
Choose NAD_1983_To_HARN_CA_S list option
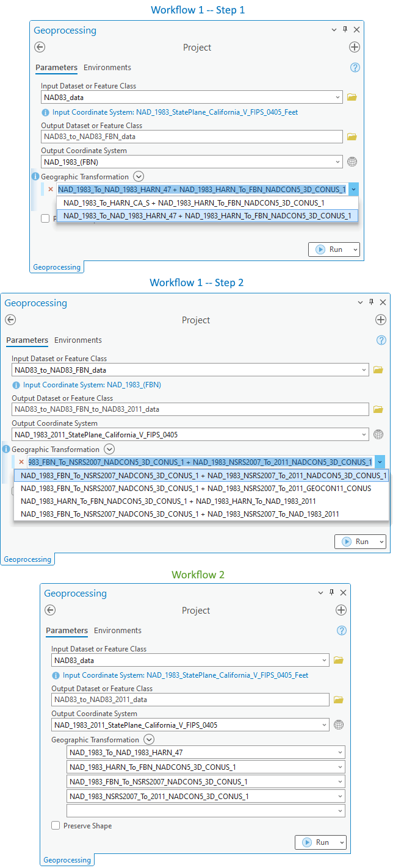[207, 203]
